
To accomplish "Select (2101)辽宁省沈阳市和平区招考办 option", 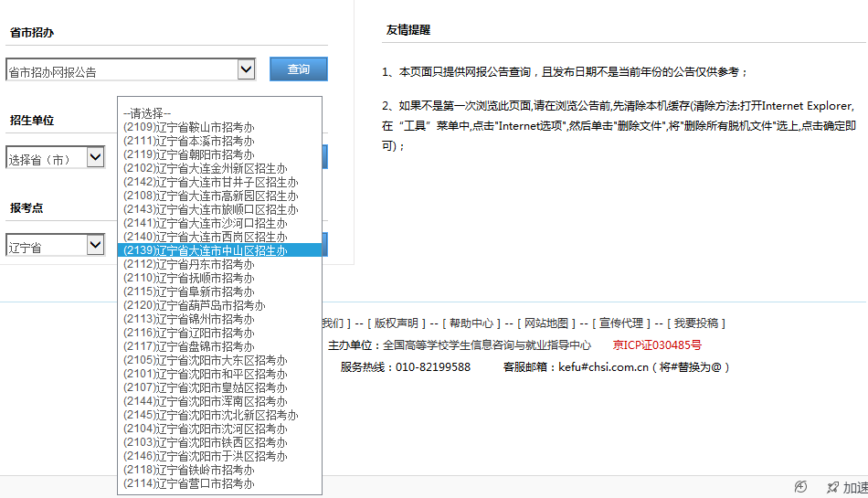I will click(205, 374).
